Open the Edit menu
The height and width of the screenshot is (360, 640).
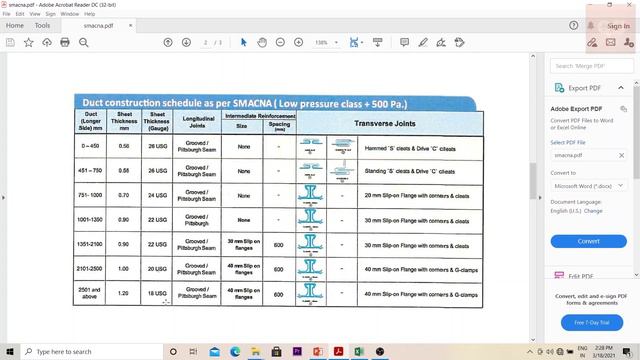(x=20, y=14)
